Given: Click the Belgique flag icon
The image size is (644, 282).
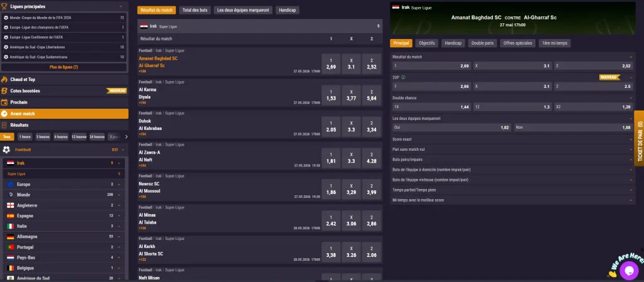Looking at the screenshot, I should [10, 268].
